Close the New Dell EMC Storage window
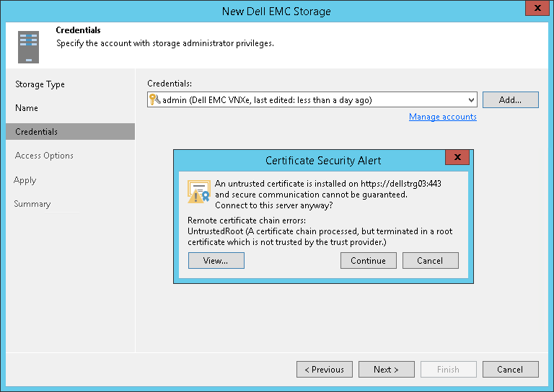Screen dimensions: 554x392 534,10
